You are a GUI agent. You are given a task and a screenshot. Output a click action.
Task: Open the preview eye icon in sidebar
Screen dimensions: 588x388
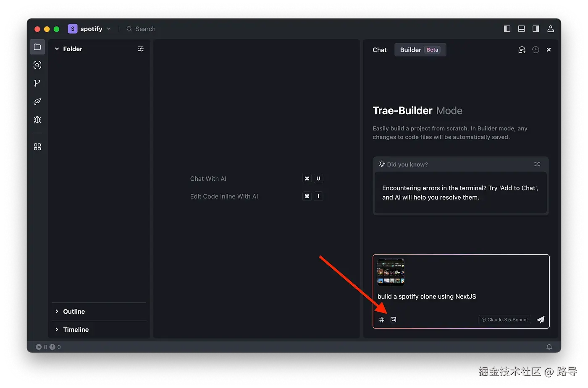click(37, 101)
